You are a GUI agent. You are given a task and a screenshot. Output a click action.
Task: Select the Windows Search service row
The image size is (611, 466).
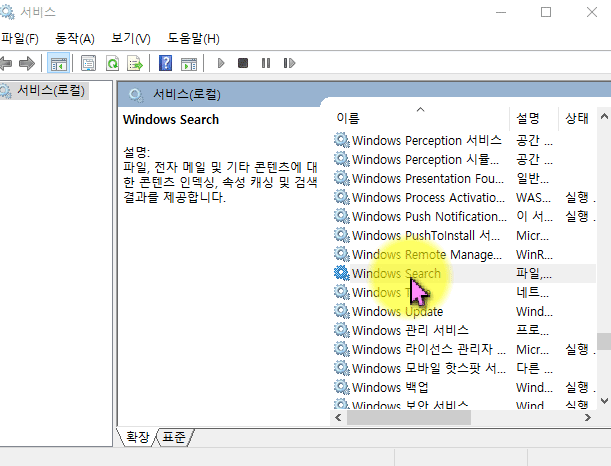[464, 274]
